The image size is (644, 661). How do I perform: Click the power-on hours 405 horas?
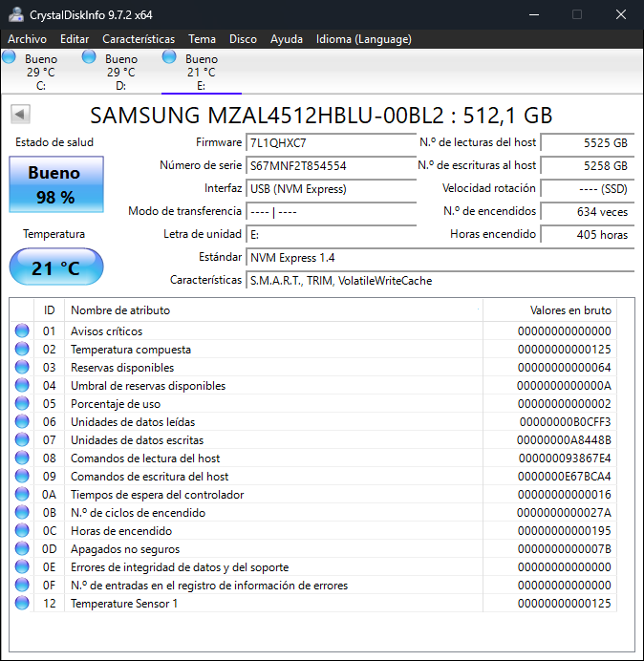(588, 234)
